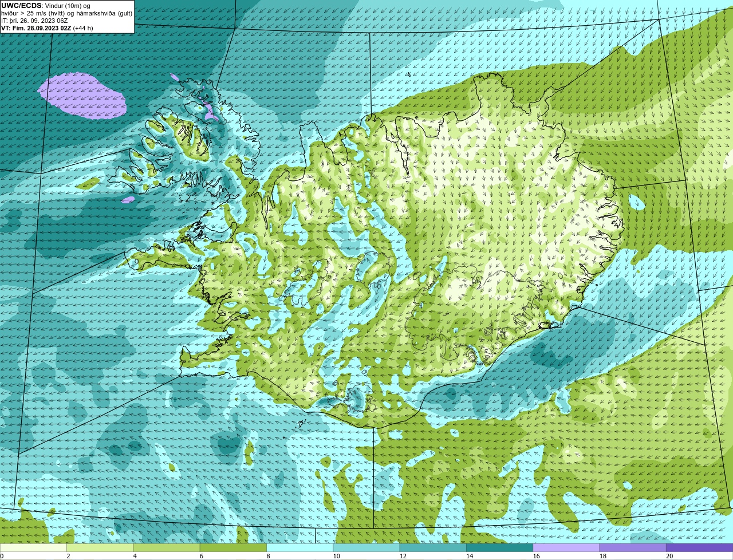Click the legend scale label '8'
The image size is (733, 560).
(x=268, y=556)
